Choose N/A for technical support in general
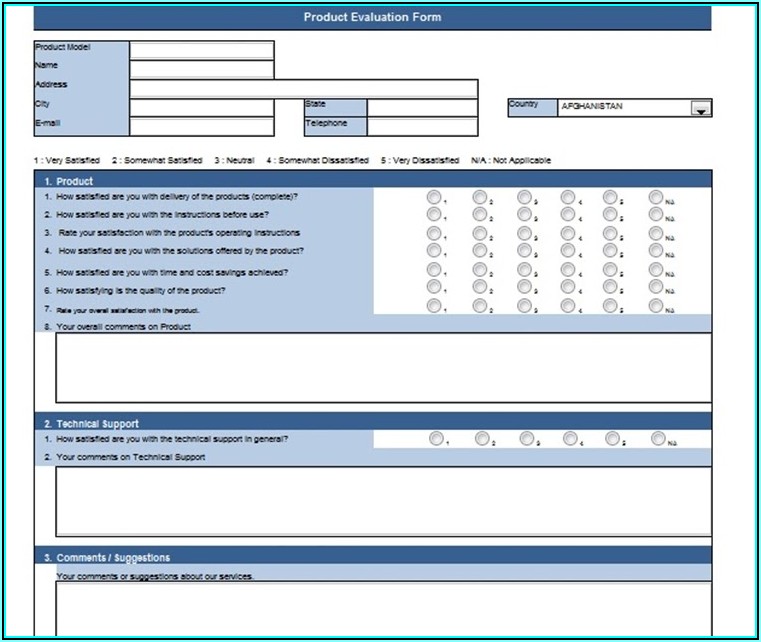 click(658, 438)
